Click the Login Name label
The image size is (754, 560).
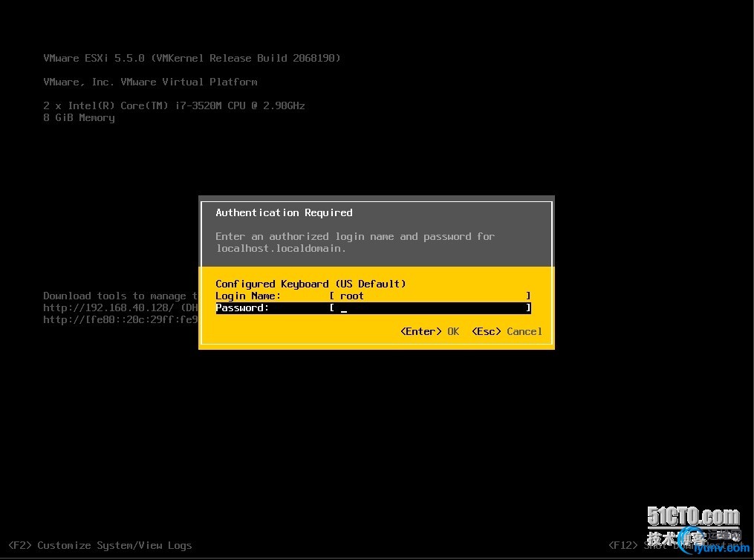[247, 296]
